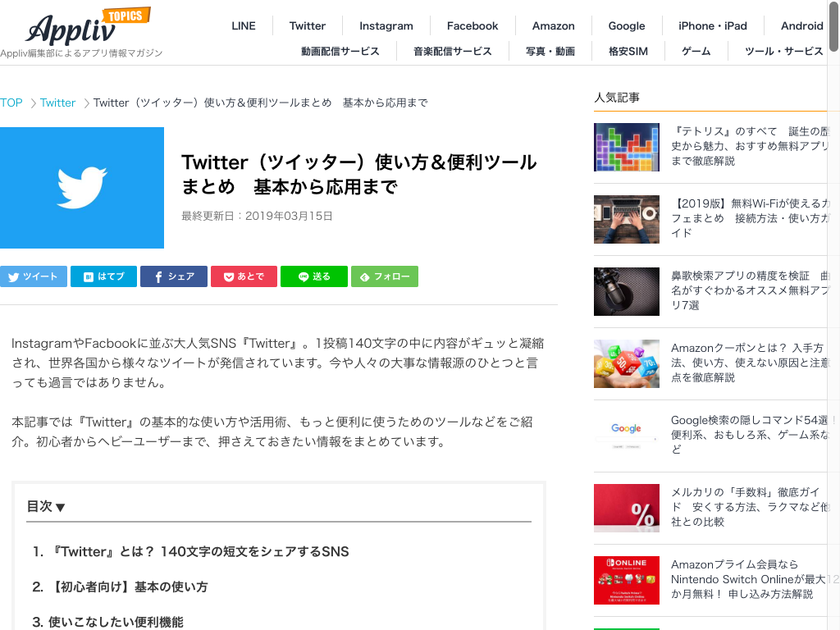
Task: Open the Facebook menu category
Action: click(472, 25)
